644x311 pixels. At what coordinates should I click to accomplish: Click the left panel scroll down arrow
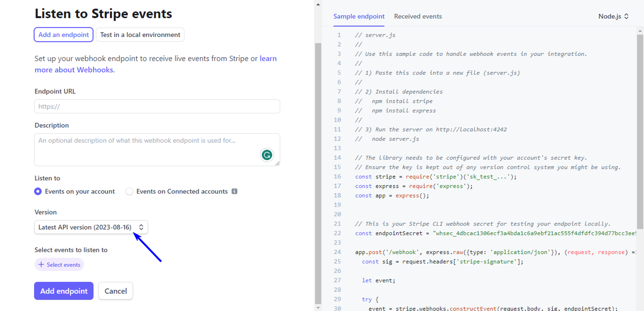point(318,308)
